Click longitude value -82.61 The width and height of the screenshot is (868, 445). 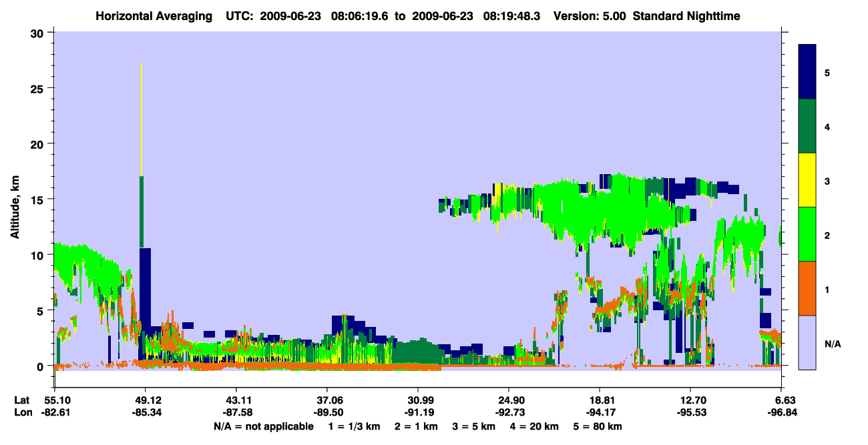pos(57,412)
